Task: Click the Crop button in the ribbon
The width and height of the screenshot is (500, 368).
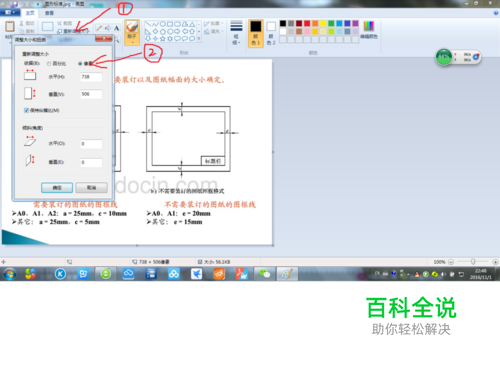Action: coord(64,23)
